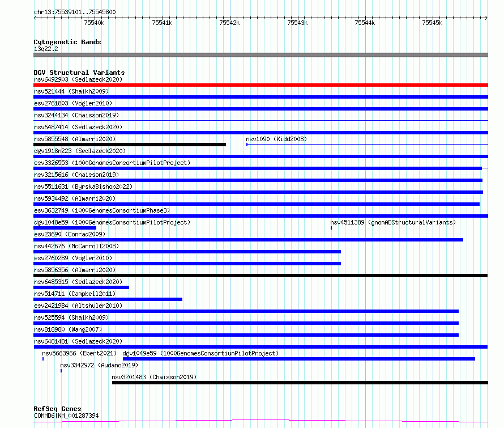Select nsv6485315 (Sedlazeck2020) label

point(78,282)
